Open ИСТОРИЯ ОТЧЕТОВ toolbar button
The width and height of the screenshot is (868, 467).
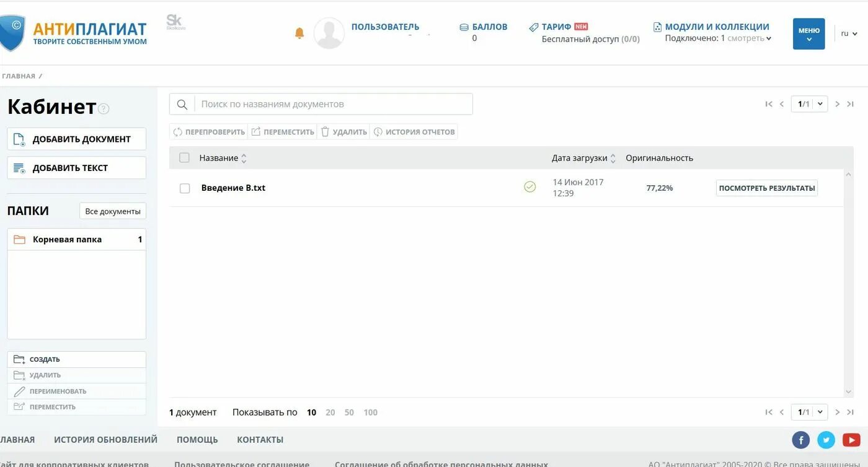(x=414, y=132)
